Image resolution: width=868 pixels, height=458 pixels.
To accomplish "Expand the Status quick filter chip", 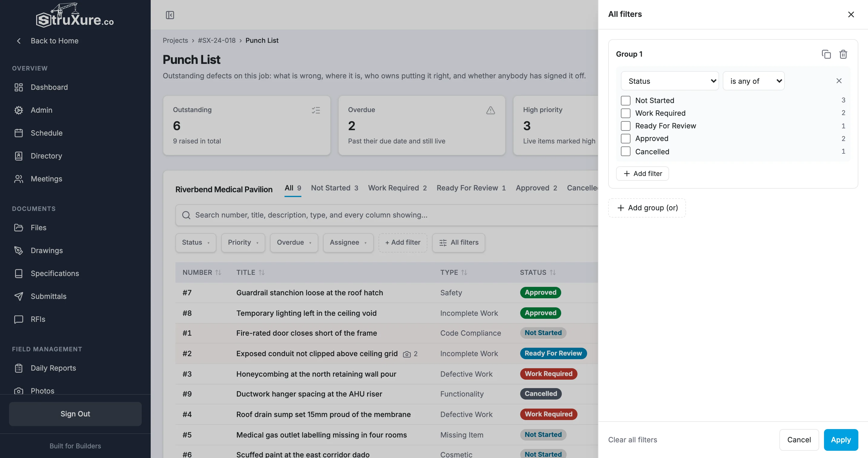I will [196, 243].
